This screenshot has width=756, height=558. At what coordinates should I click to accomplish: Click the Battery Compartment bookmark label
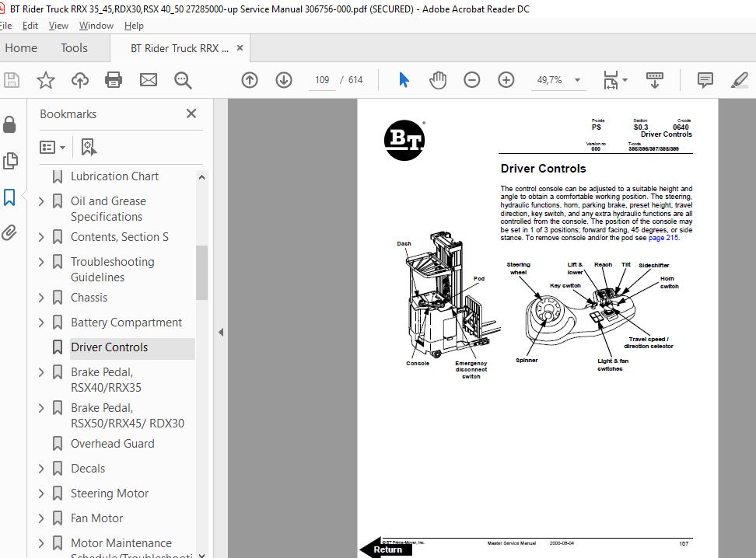(126, 323)
